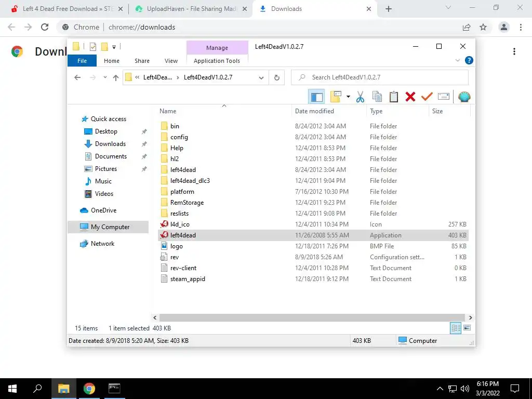
Task: Open Command Prompt from taskbar
Action: (x=114, y=389)
